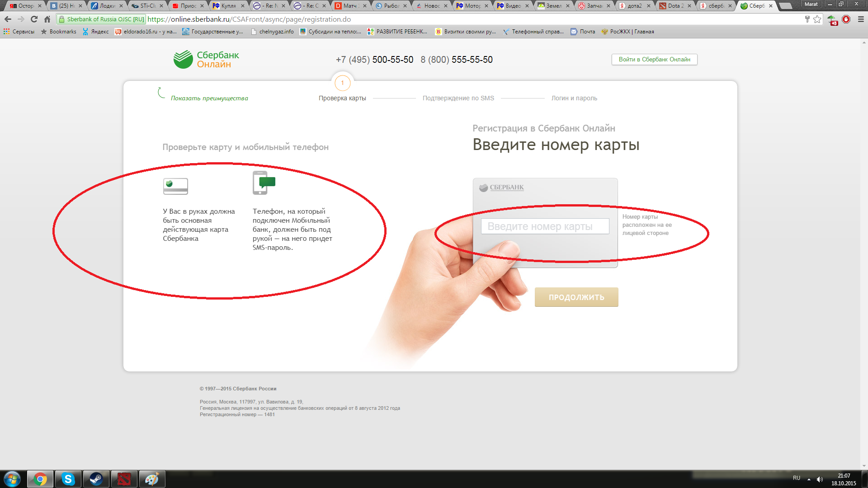Viewport: 868px width, 488px height.
Task: Switch to the Dota 2 tab
Action: click(675, 6)
